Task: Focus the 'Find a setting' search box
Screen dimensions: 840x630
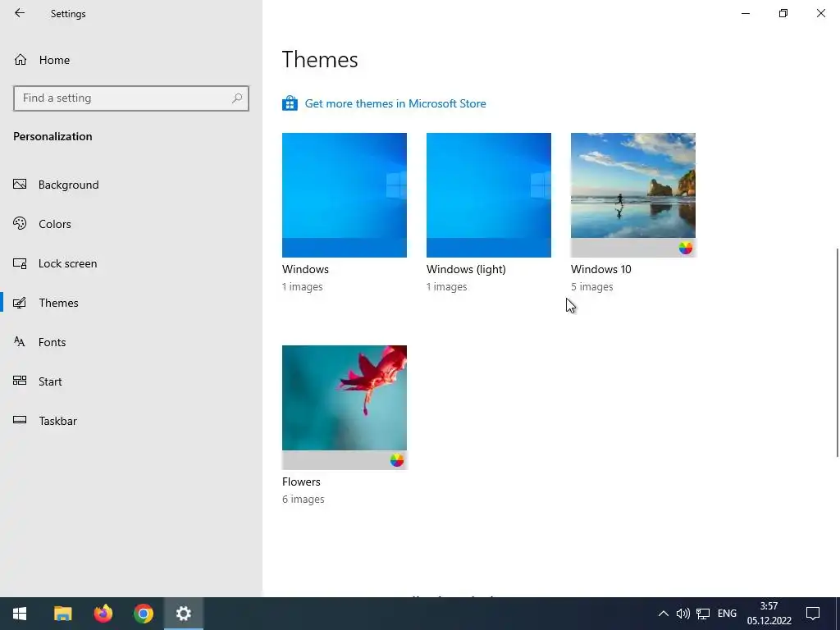Action: pos(130,98)
